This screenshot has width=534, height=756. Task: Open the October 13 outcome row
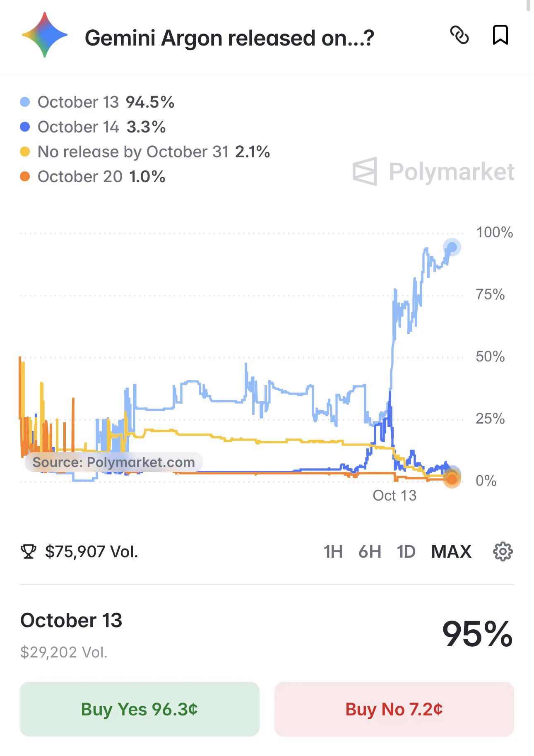267,634
